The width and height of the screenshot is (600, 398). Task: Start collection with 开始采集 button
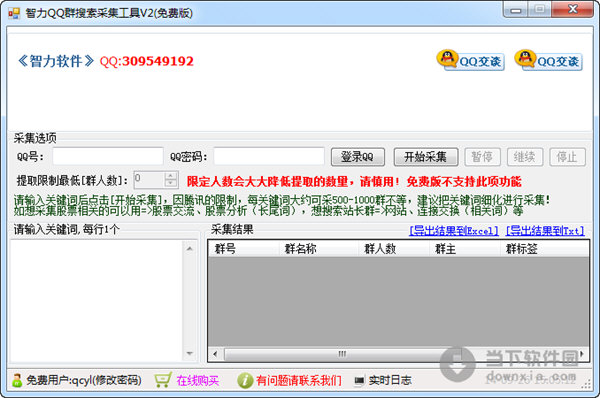point(426,157)
